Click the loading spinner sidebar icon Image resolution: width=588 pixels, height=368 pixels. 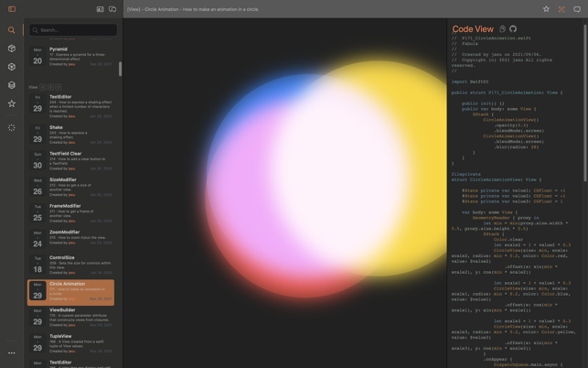[x=12, y=128]
